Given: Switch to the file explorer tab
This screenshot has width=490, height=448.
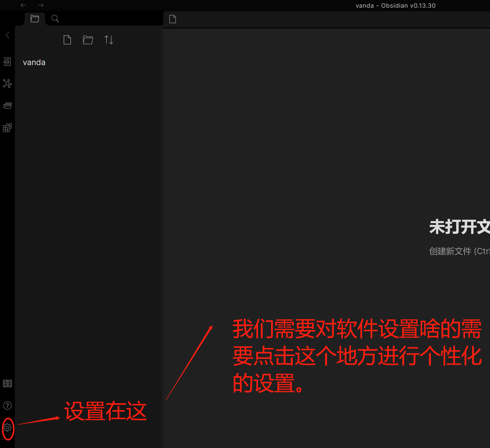Looking at the screenshot, I should coord(35,19).
